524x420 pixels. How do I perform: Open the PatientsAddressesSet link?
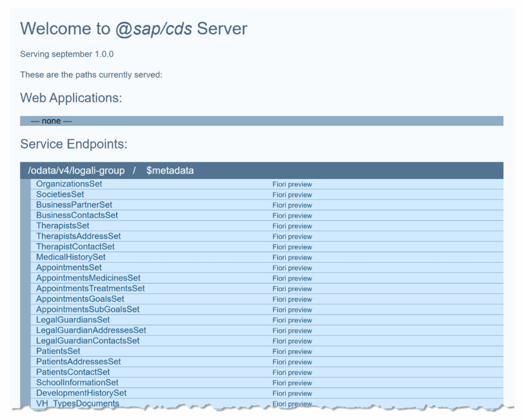pyautogui.click(x=78, y=362)
